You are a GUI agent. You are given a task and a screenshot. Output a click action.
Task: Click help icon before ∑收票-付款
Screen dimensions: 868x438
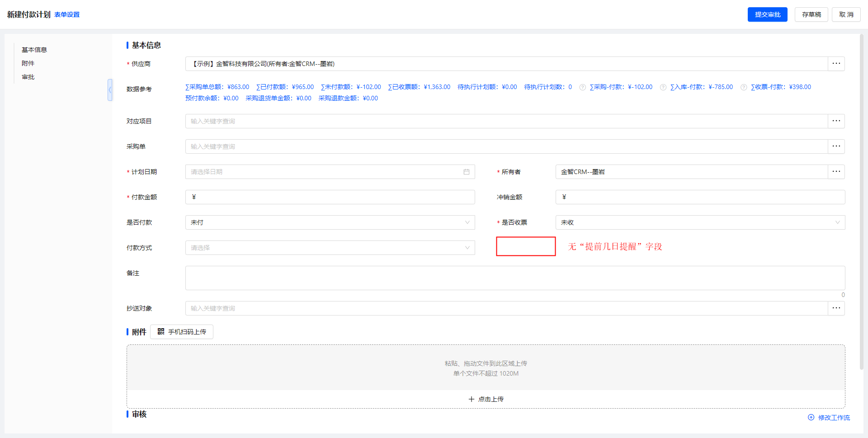[x=743, y=87]
